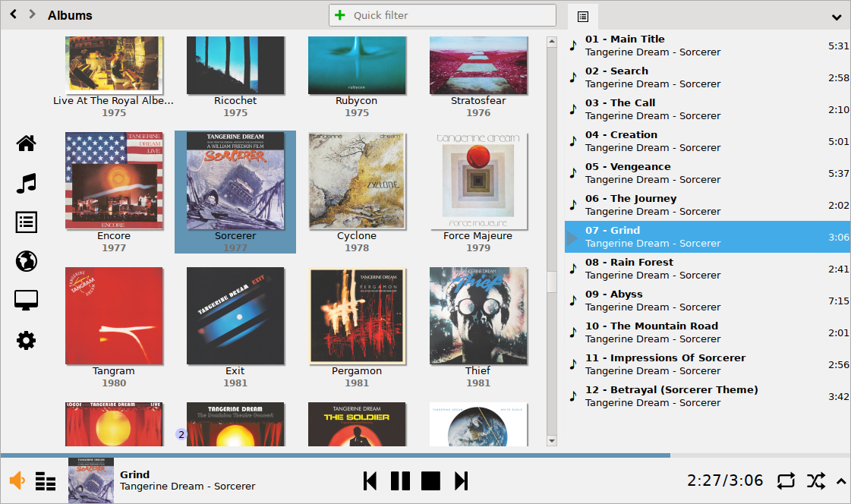This screenshot has width=851, height=504.
Task: Click the Albums heading
Action: click(70, 15)
